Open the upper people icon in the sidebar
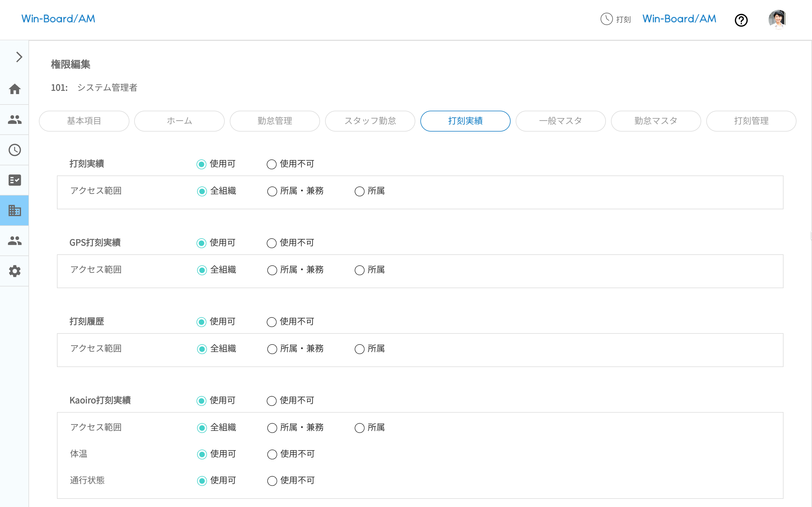Viewport: 812px width, 507px height. (14, 120)
